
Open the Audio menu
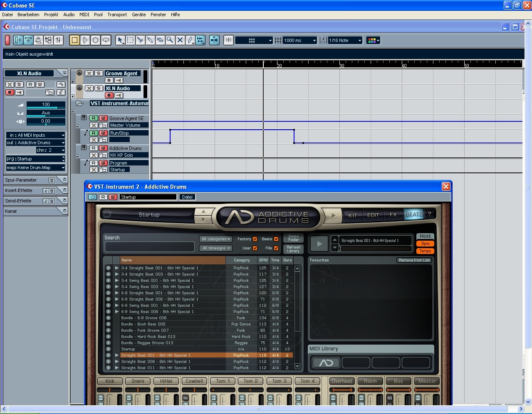(69, 15)
